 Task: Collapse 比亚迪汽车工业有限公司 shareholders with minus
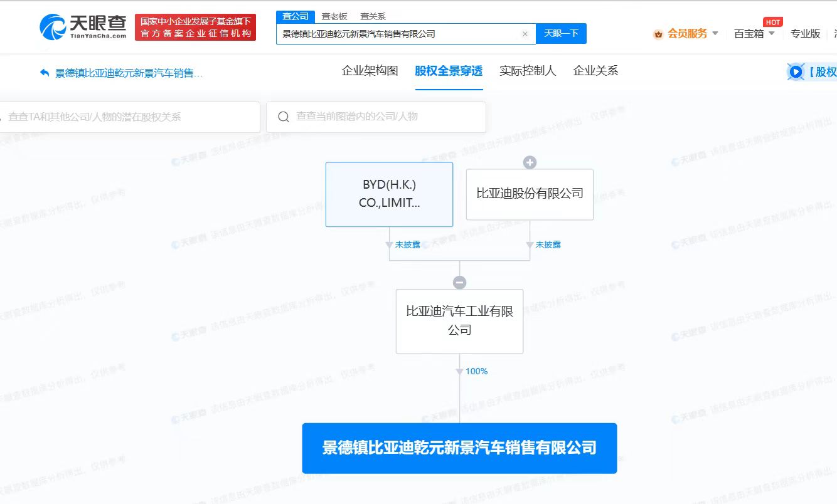coord(459,283)
